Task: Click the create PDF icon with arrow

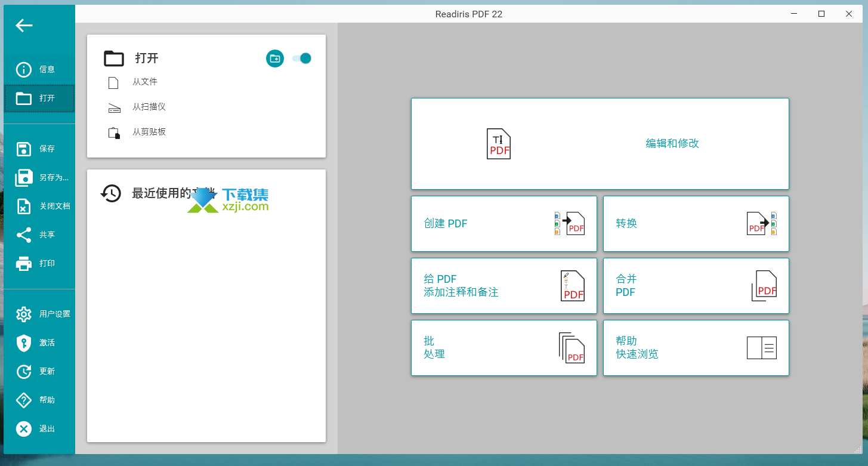Action: coord(570,224)
